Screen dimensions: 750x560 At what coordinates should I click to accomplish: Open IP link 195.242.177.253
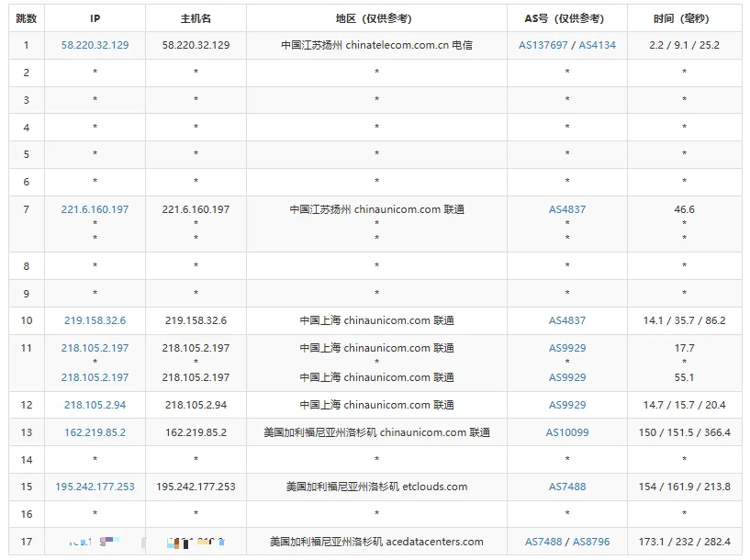pyautogui.click(x=95, y=487)
